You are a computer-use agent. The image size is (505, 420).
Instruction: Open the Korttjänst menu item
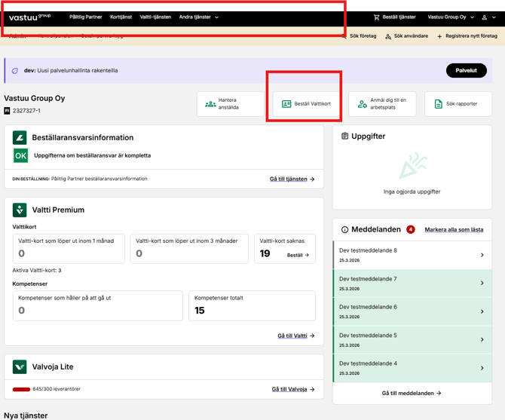121,17
